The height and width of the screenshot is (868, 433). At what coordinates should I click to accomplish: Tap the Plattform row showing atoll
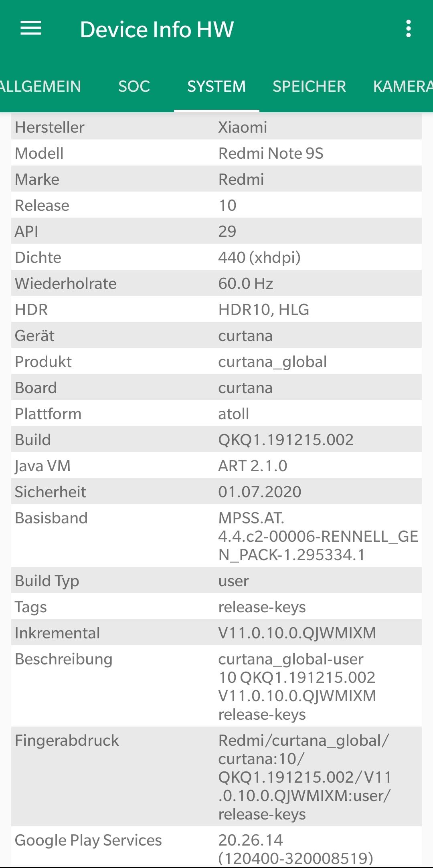pos(216,414)
